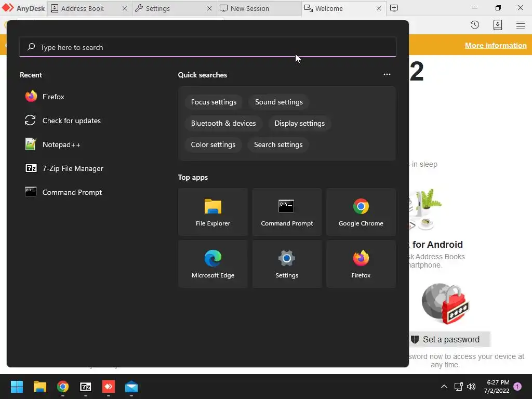Open Google Chrome from the taskbar
Viewport: 532px width, 399px height.
(63, 387)
